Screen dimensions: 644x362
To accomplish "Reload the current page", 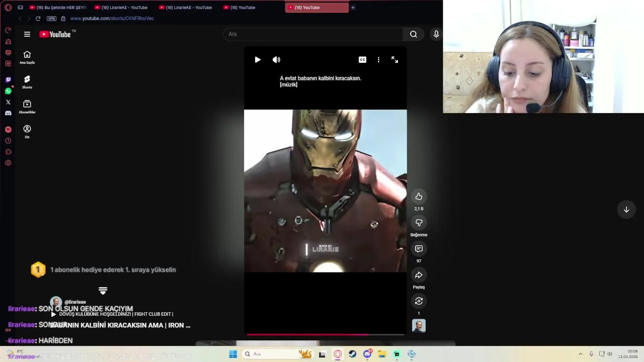I will coord(38,19).
